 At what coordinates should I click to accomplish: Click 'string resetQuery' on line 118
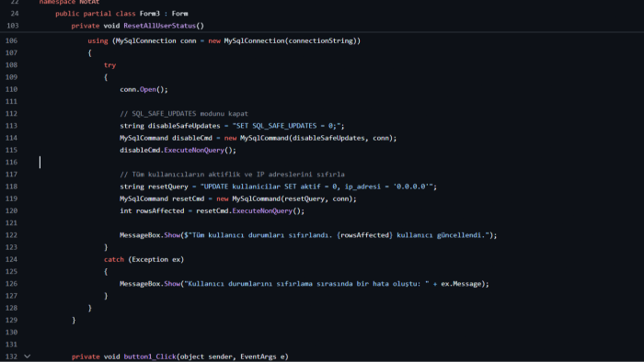point(154,187)
